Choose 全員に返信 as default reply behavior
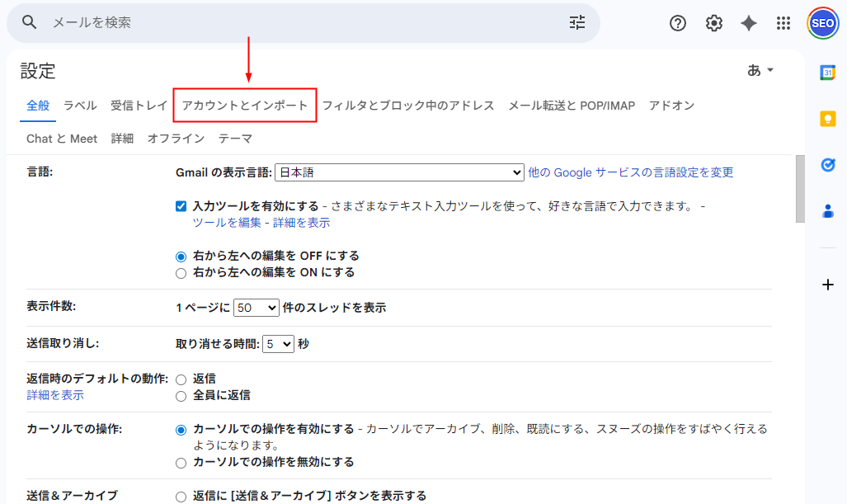Viewport: 847px width, 504px height. click(181, 396)
